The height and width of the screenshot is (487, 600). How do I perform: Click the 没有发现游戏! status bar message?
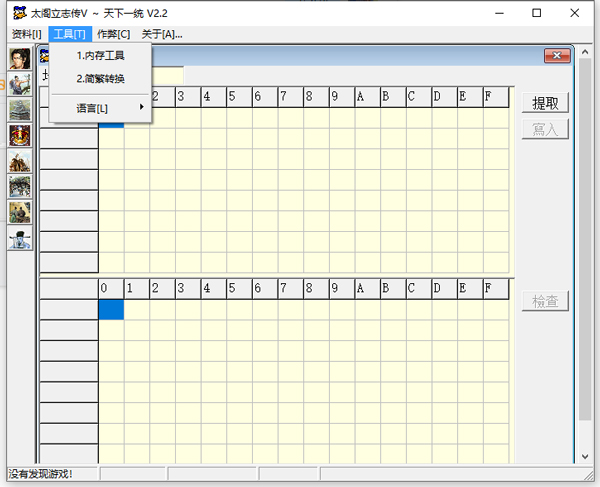(x=41, y=474)
